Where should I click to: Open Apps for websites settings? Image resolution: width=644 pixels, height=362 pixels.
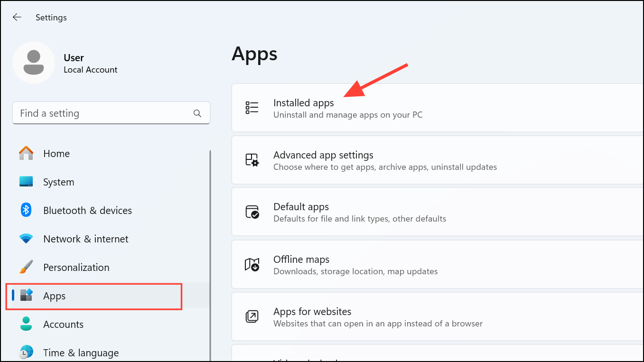438,316
